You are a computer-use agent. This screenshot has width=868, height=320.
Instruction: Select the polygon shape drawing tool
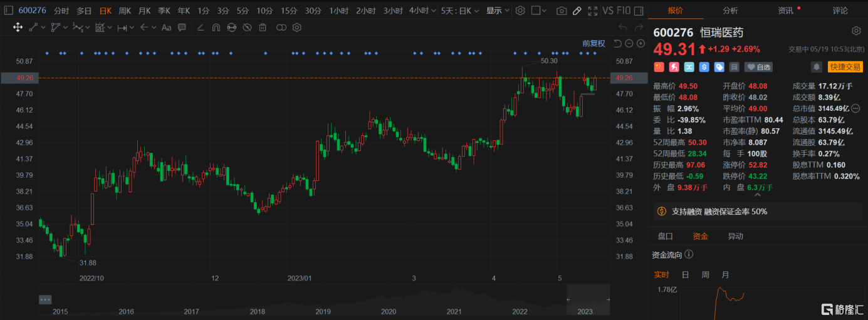[x=55, y=27]
